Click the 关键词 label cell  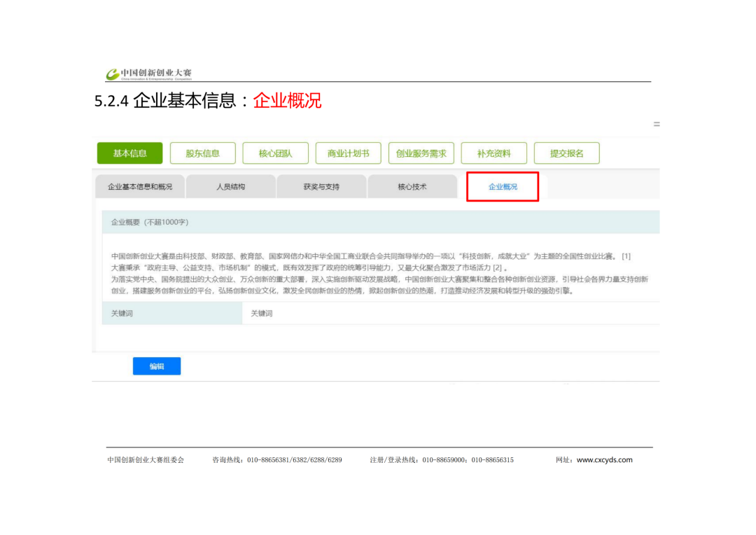pos(172,313)
